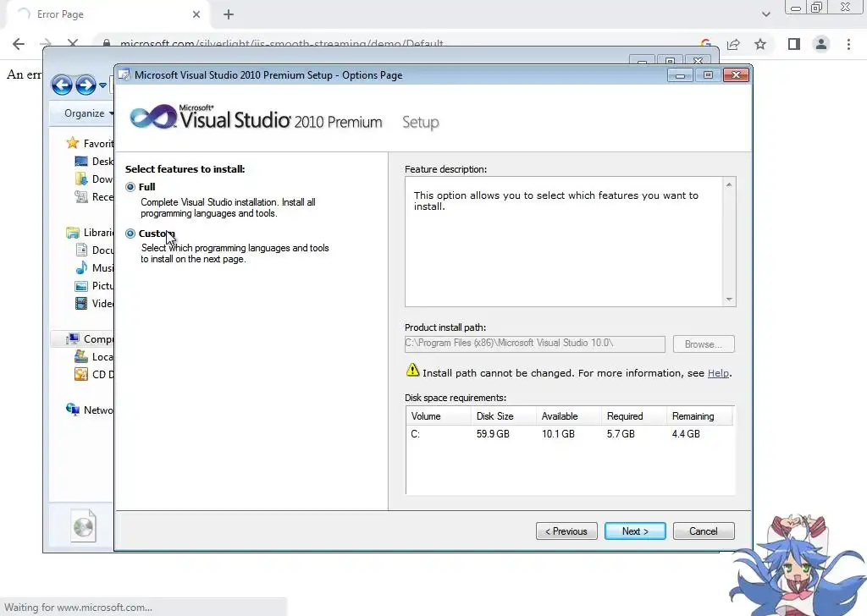867x616 pixels.
Task: Click the Visual Studio infinity logo
Action: pos(153,117)
